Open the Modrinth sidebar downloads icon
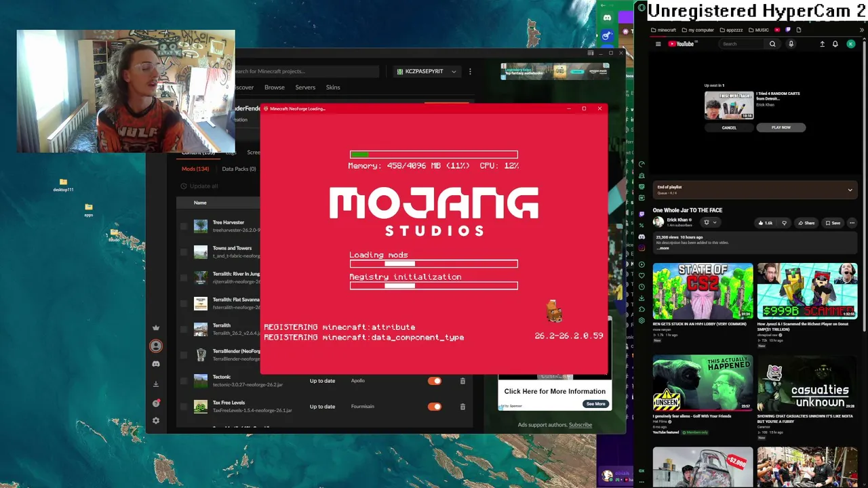Viewport: 868px width, 488px height. 156,384
